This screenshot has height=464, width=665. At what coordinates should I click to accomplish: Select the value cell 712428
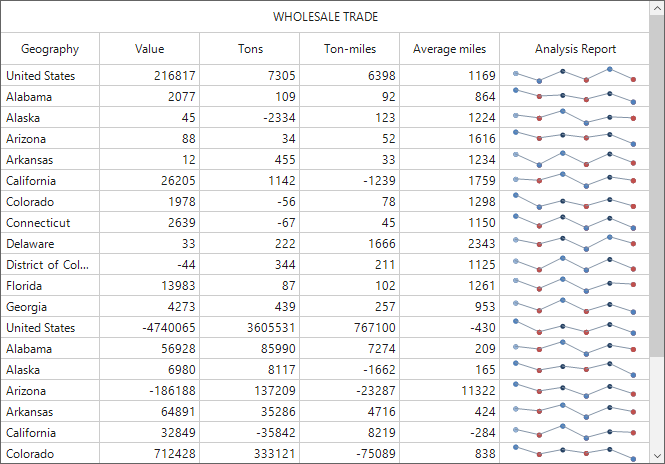[x=149, y=453]
